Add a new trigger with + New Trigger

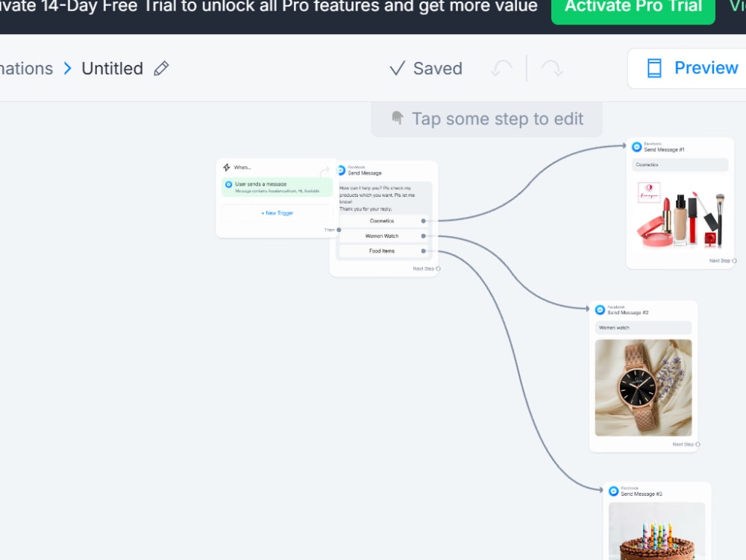pos(278,213)
